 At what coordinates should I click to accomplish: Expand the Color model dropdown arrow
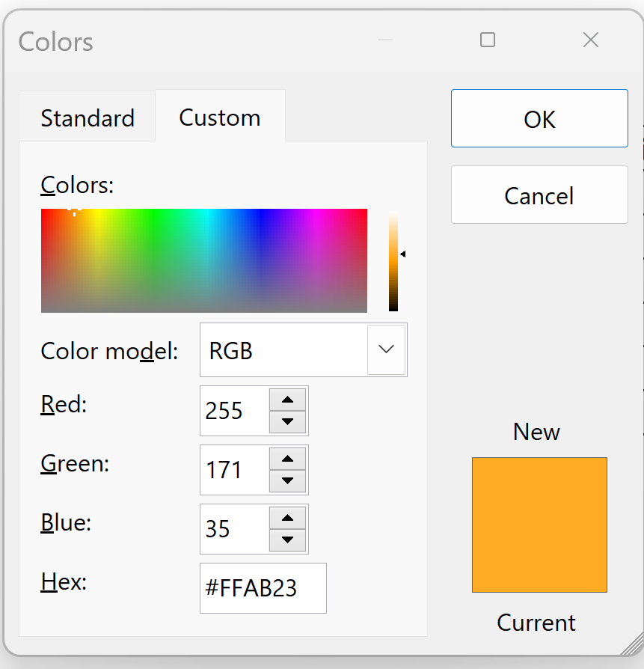(387, 349)
